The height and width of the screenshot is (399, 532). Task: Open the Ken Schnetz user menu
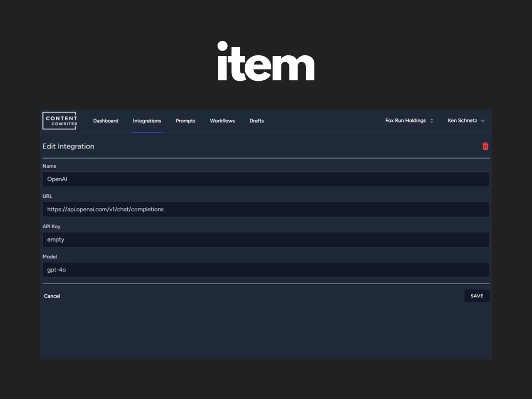point(466,120)
